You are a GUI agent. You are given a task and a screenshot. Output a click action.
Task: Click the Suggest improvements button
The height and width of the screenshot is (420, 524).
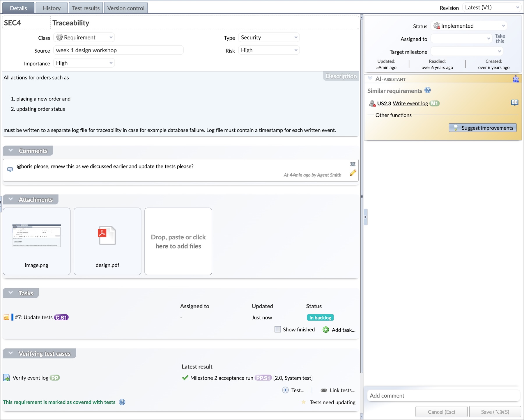[x=483, y=128]
